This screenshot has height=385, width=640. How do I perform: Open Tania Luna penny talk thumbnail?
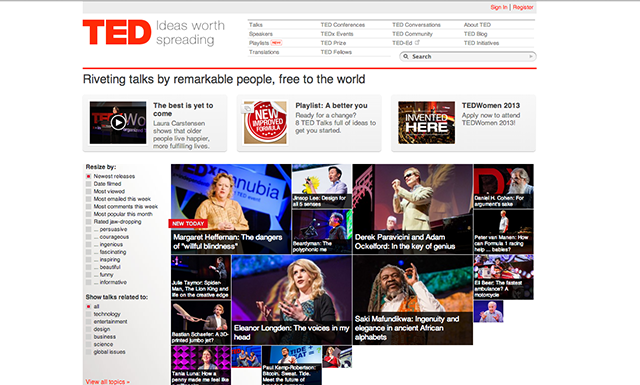(x=201, y=365)
